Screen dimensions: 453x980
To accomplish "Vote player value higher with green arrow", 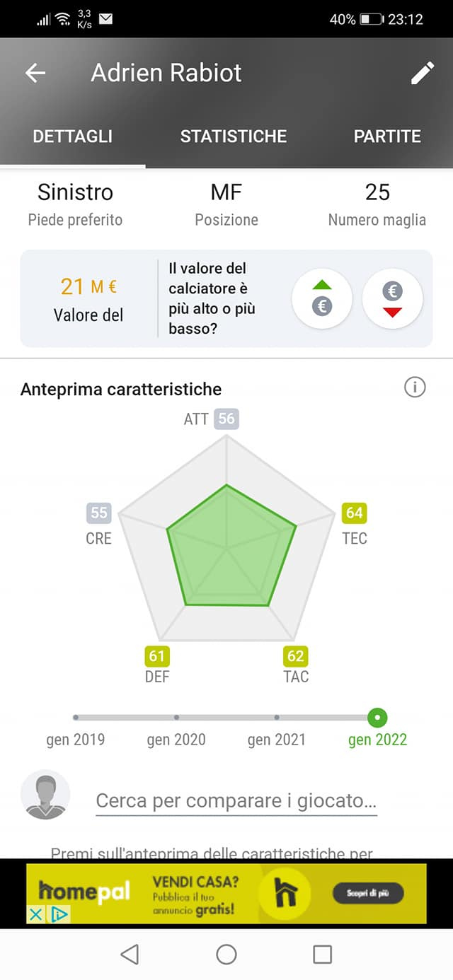I will pos(322,298).
